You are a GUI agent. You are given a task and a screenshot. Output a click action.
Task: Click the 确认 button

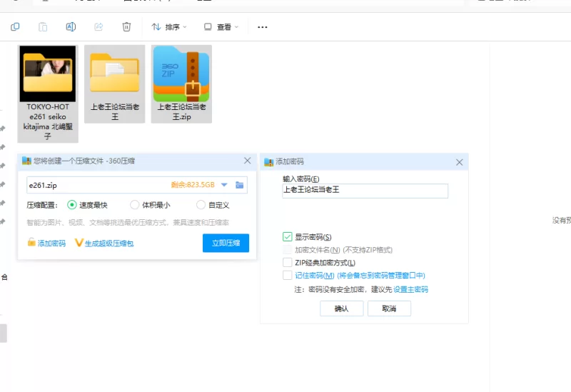(342, 308)
